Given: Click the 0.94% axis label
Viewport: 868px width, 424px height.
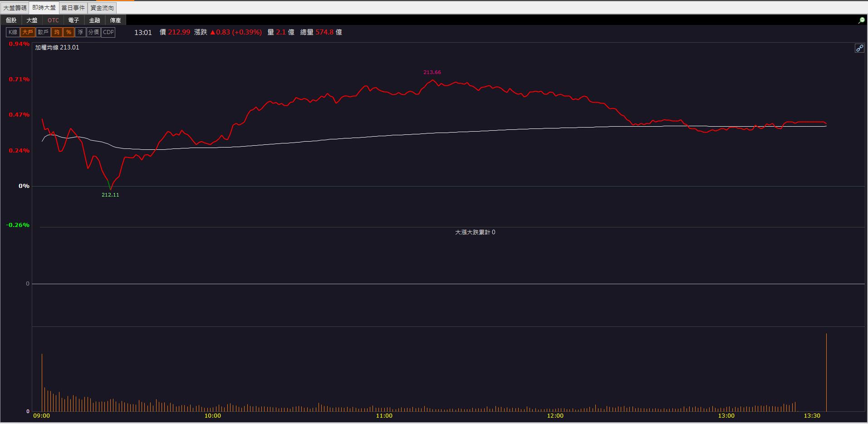Looking at the screenshot, I should tap(19, 44).
